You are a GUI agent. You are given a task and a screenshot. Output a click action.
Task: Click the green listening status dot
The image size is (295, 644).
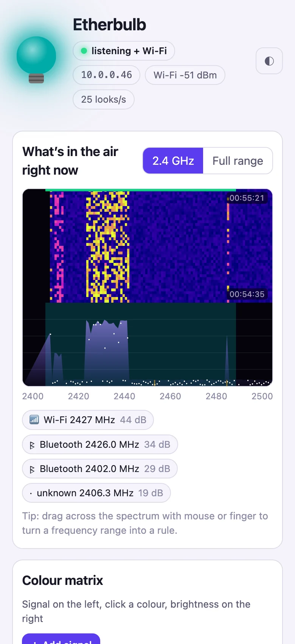(84, 51)
